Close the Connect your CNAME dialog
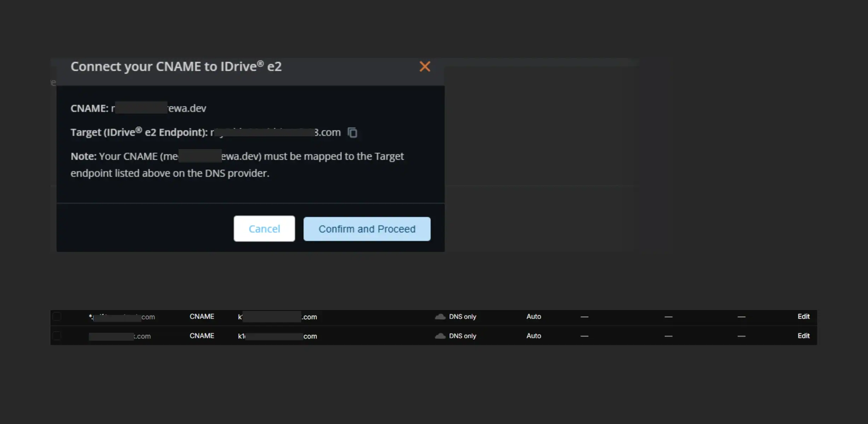 425,66
